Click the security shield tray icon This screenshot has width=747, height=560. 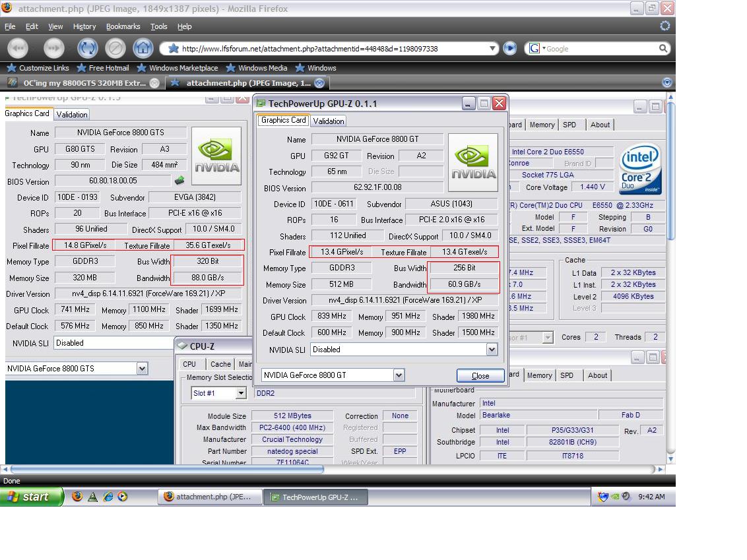(603, 497)
